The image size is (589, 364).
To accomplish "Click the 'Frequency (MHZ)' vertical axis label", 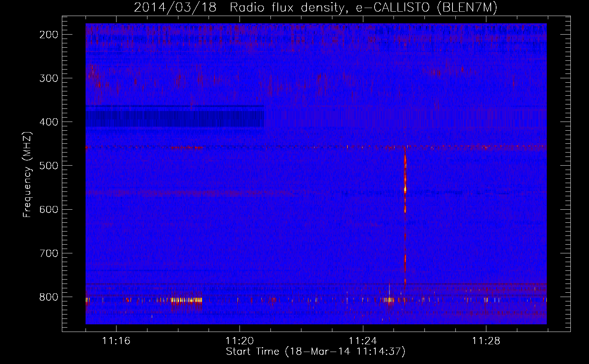I will coord(27,174).
